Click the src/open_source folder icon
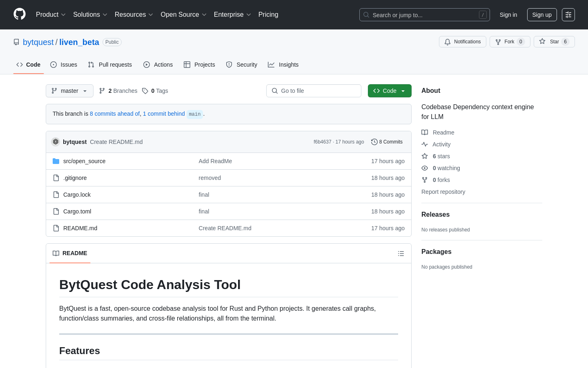Image resolution: width=588 pixels, height=368 pixels. coord(56,161)
